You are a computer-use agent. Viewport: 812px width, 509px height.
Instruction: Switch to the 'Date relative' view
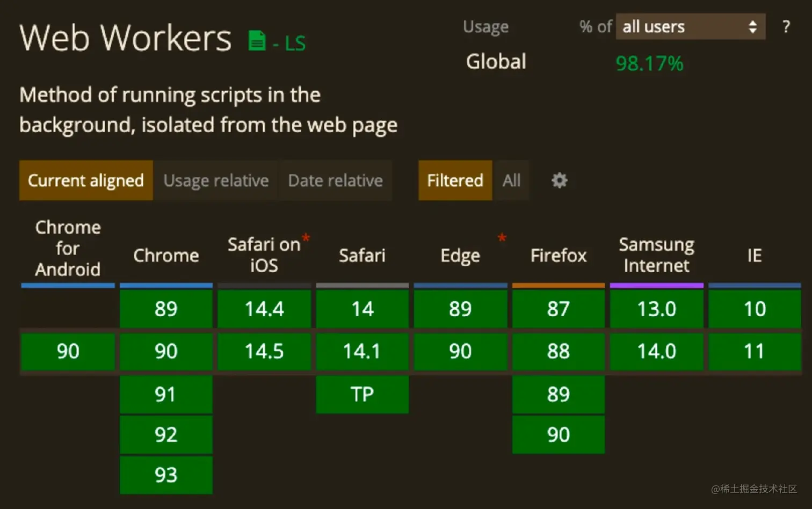[335, 180]
